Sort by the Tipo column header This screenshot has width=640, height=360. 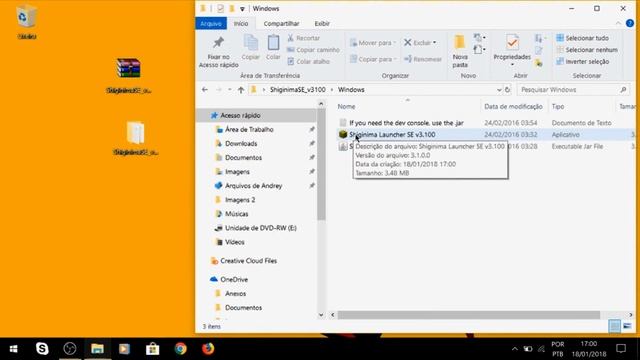click(558, 107)
